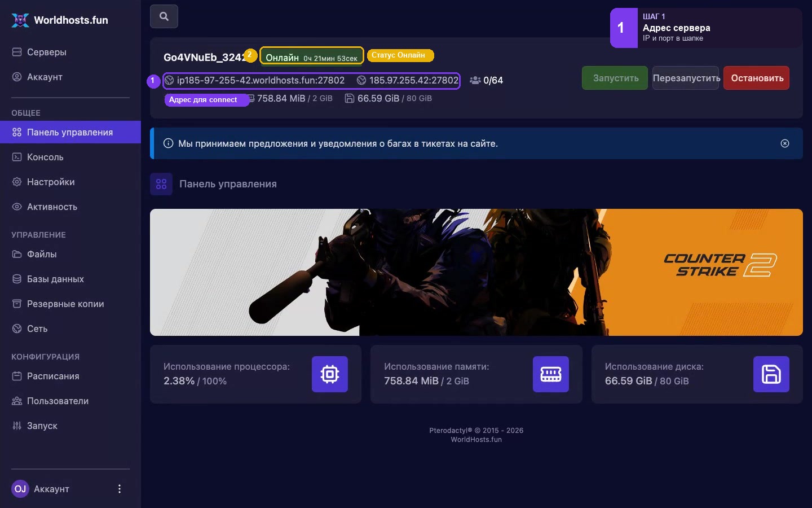Click the processor usage chip icon
This screenshot has width=812, height=508.
[x=330, y=374]
